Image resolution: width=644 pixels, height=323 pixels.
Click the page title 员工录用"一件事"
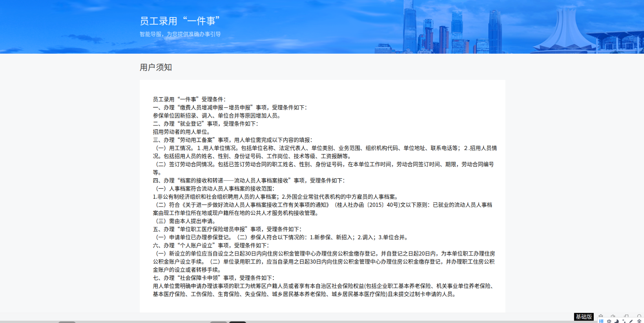[180, 21]
